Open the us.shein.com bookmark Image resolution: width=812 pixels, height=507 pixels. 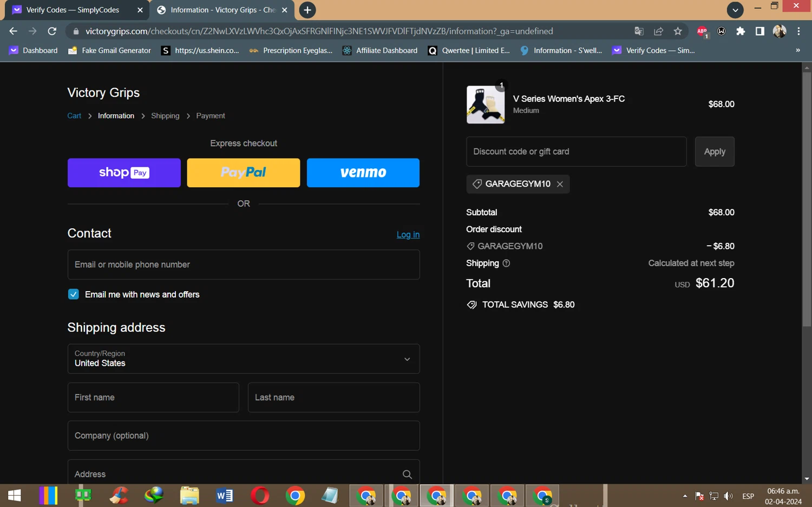click(x=200, y=50)
